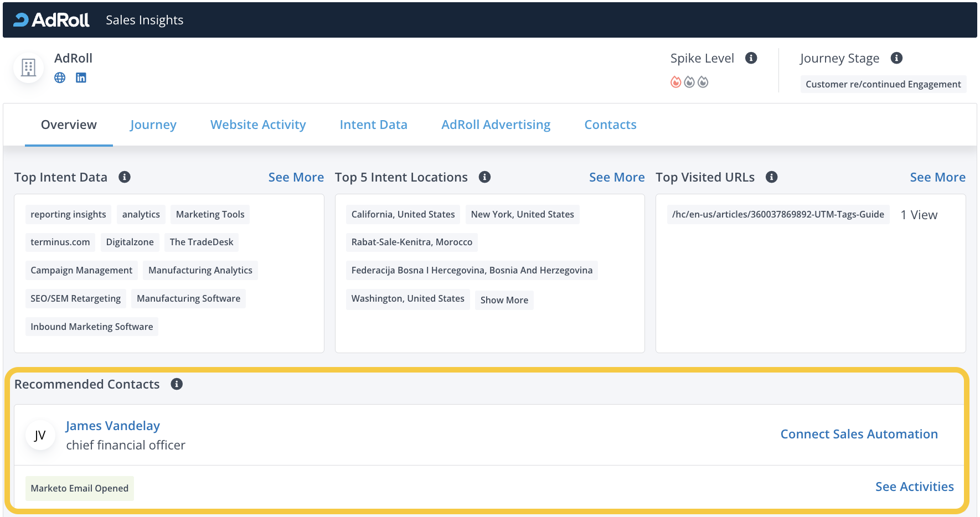Show info for Top 5 Intent Locations

click(x=484, y=177)
